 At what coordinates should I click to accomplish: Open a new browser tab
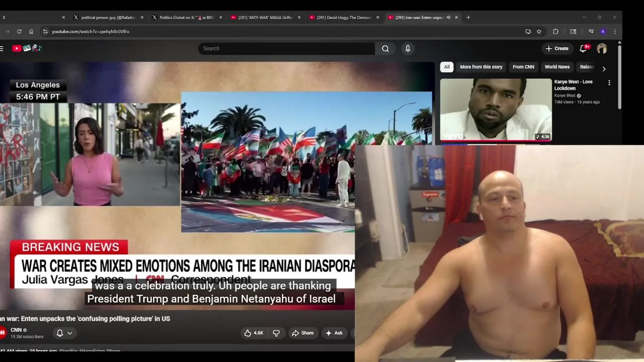(x=468, y=17)
